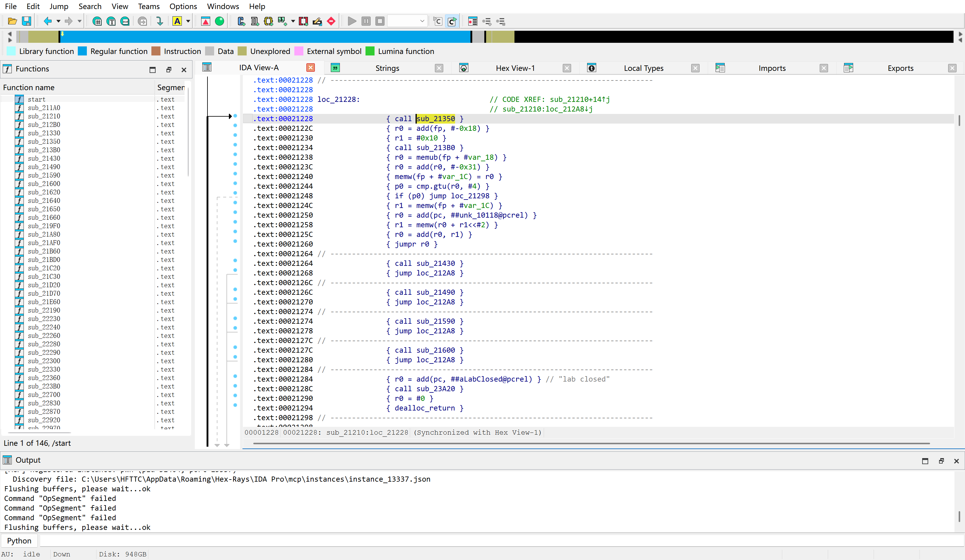Open the dropdown next to the quote-plus icon
Image resolution: width=965 pixels, height=560 pixels.
(x=293, y=21)
